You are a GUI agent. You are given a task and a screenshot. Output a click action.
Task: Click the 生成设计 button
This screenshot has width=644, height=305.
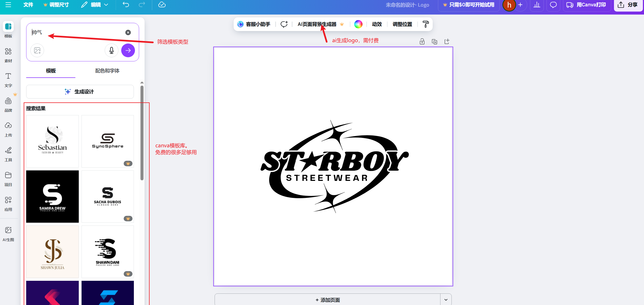[80, 92]
